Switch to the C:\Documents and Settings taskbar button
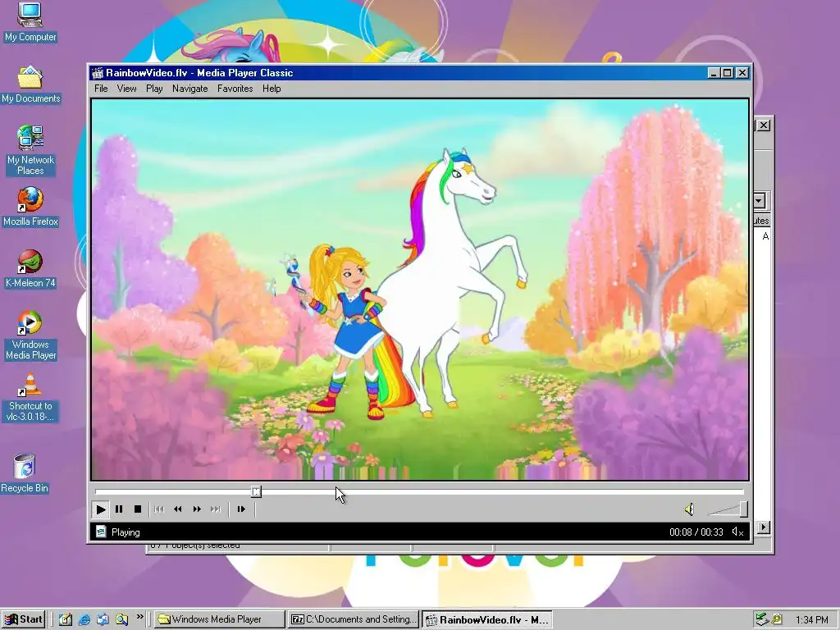This screenshot has height=630, width=840. (x=354, y=619)
